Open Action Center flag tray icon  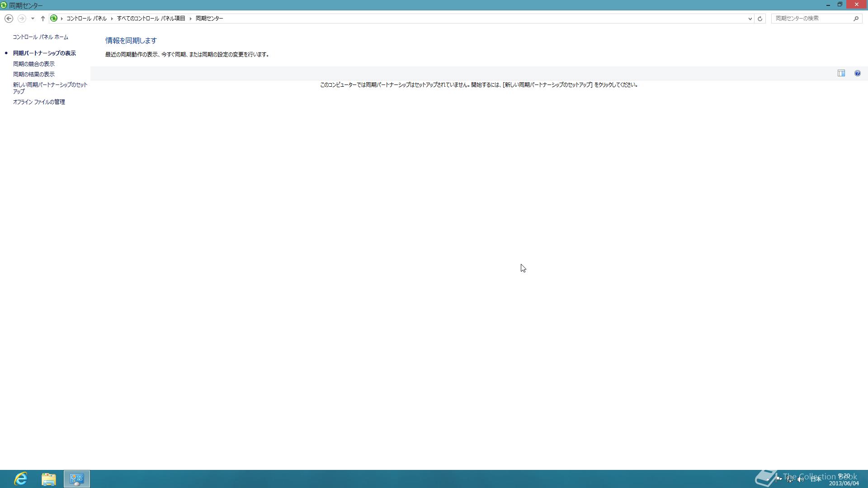point(778,479)
